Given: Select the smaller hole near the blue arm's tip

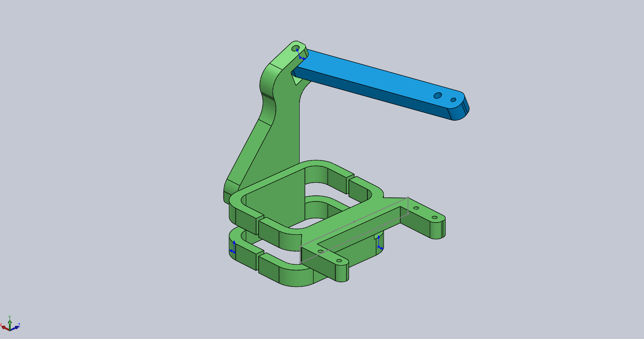Looking at the screenshot, I should [x=453, y=100].
